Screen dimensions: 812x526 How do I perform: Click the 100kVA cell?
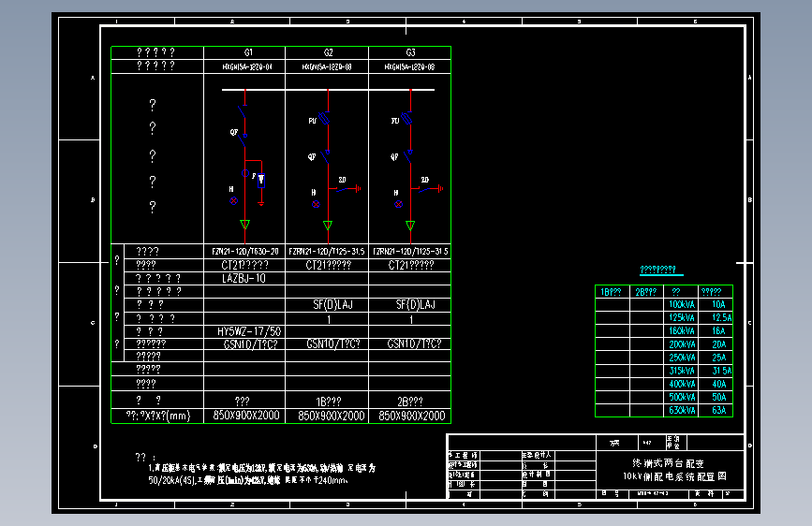[682, 304]
